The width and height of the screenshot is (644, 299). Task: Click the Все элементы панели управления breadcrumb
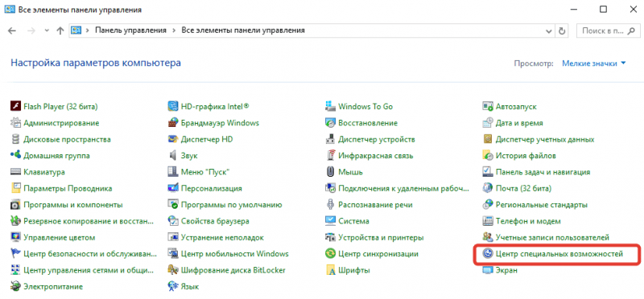tap(243, 31)
